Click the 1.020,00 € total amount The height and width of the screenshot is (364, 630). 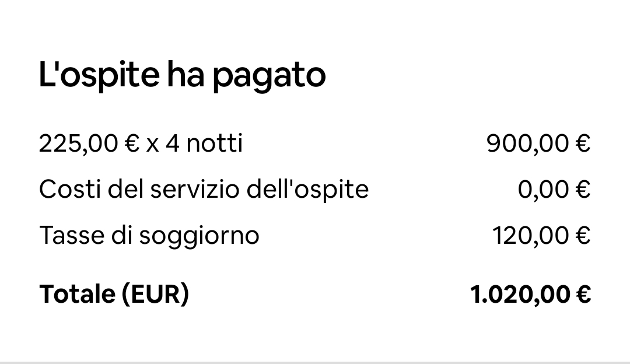530,294
